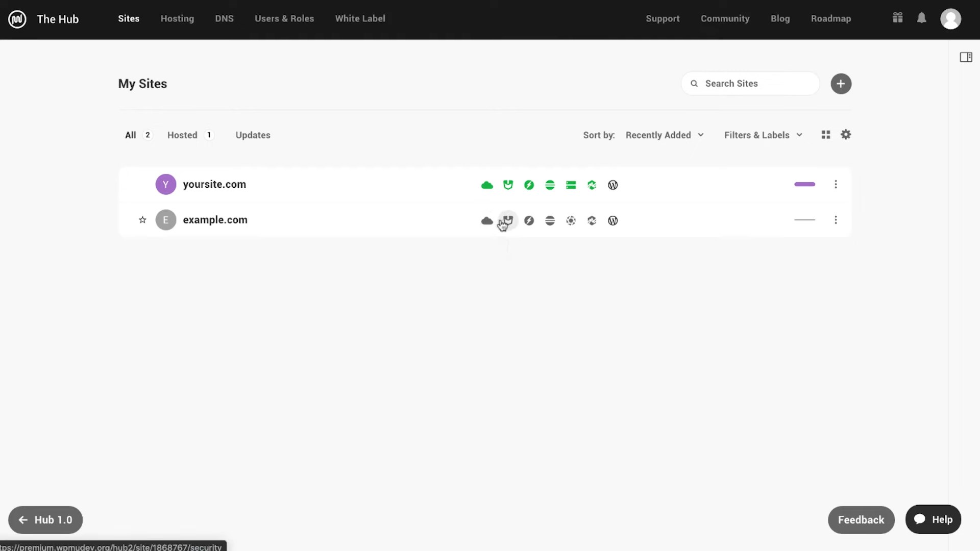Open the Defender security icon for example.com

(508, 220)
